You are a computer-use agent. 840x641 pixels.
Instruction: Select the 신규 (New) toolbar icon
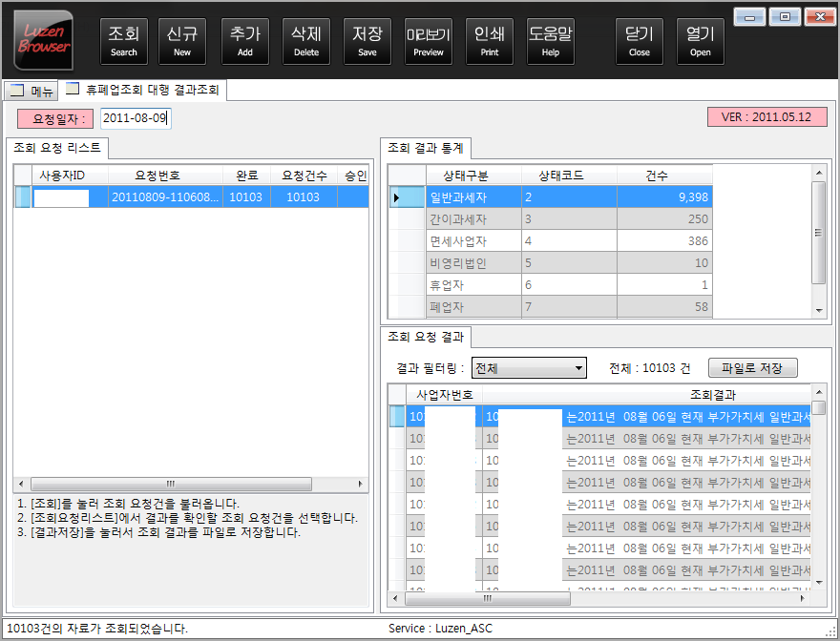tap(181, 40)
